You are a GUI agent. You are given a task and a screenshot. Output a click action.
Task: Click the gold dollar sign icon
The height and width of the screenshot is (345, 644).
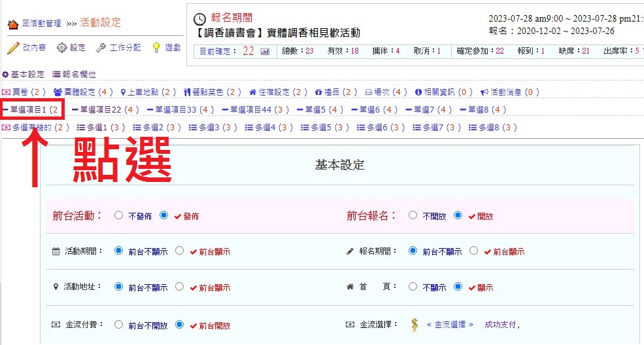415,324
